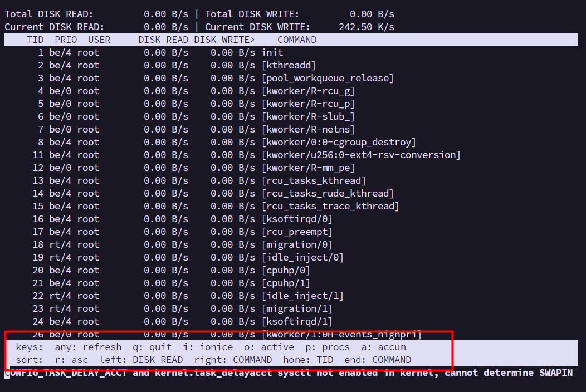
Task: Click the USER column header
Action: [99, 40]
